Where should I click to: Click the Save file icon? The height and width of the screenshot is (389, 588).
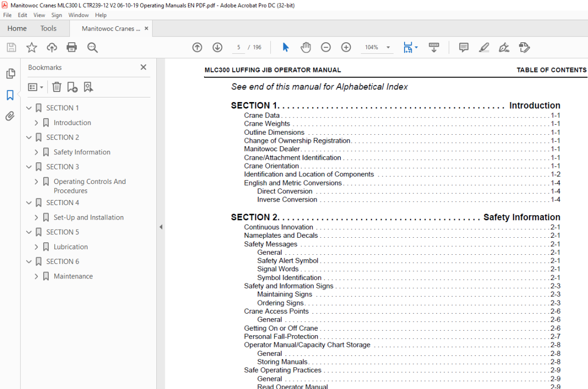(x=11, y=47)
